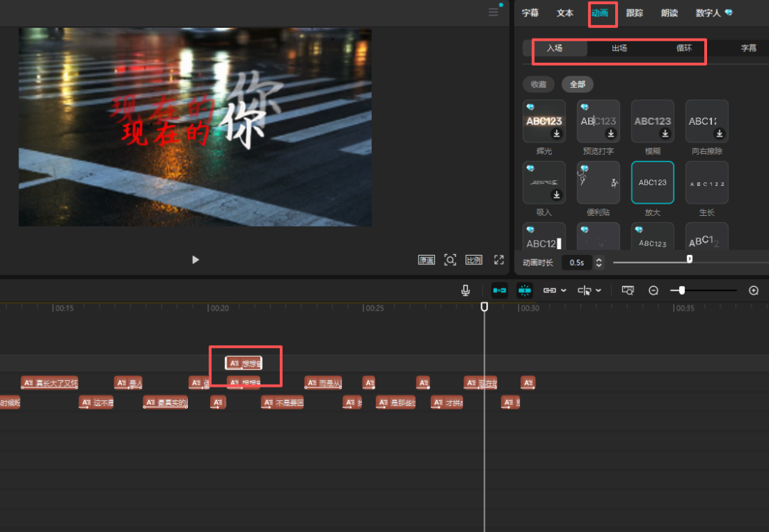
Task: Toggle the main-track magnet snapping button
Action: click(x=500, y=291)
